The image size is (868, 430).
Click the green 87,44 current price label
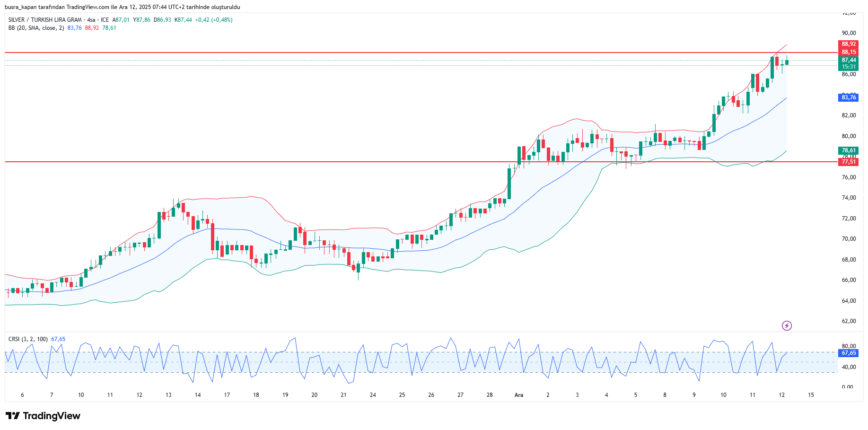pyautogui.click(x=849, y=60)
